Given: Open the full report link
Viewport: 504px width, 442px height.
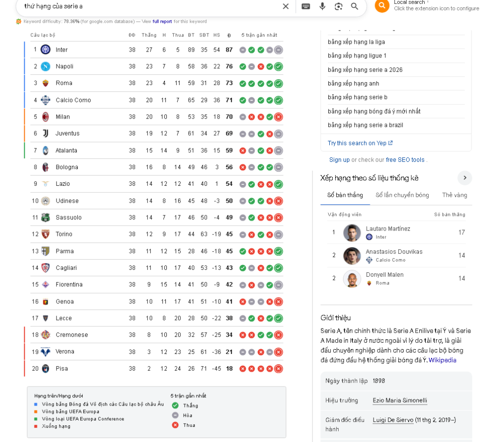Looking at the screenshot, I should tap(162, 22).
